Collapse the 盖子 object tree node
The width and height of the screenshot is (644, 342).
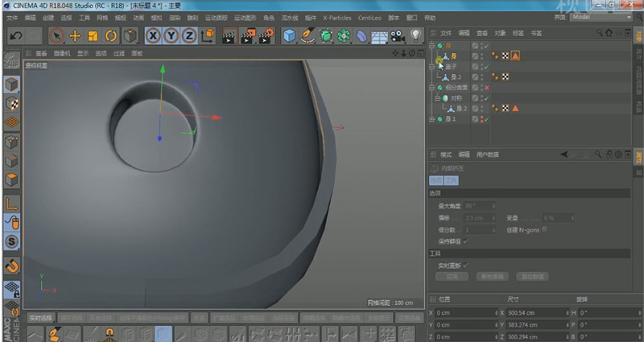(431, 67)
